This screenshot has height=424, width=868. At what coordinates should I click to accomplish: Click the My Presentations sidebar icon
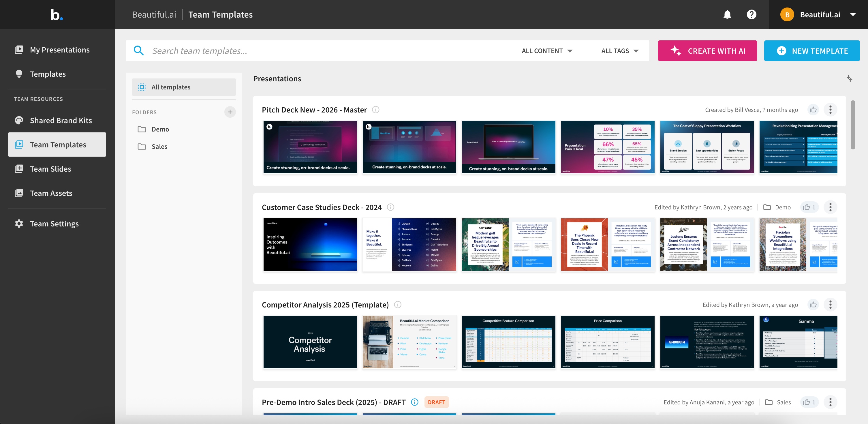coord(19,50)
